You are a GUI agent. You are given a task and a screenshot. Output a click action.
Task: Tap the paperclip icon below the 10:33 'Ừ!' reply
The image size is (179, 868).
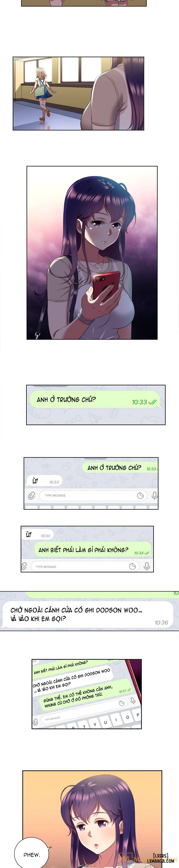[x=31, y=495]
